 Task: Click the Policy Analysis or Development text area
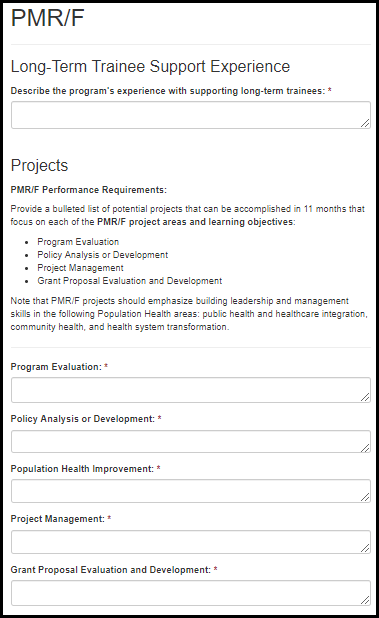point(191,441)
